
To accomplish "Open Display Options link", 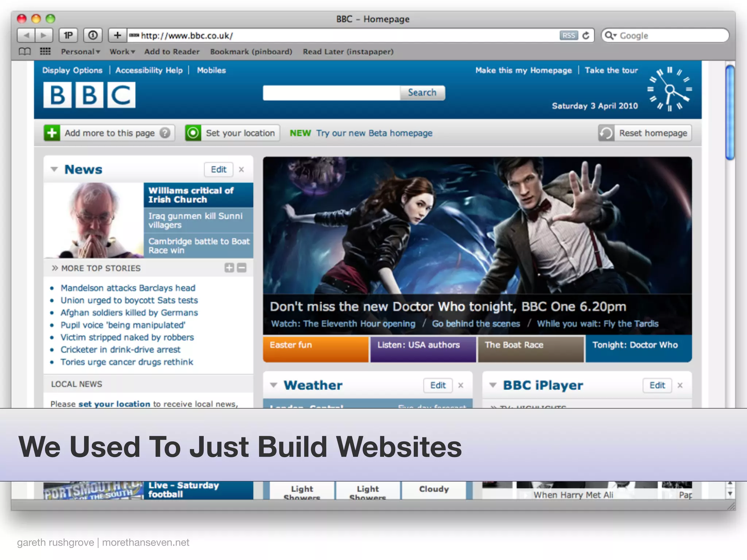I will pos(72,70).
